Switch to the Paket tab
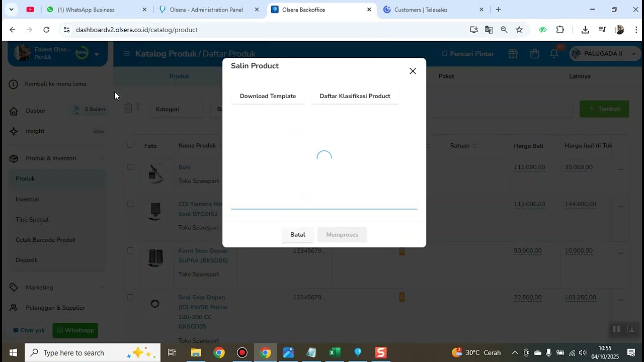This screenshot has width=644, height=362. coord(446,76)
